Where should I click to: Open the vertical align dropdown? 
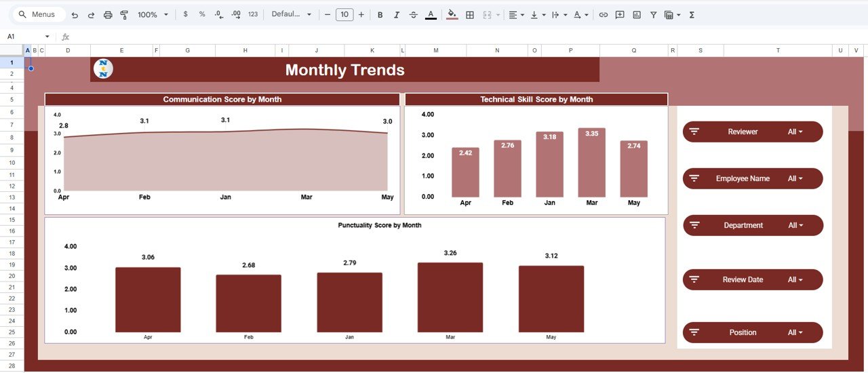(537, 14)
